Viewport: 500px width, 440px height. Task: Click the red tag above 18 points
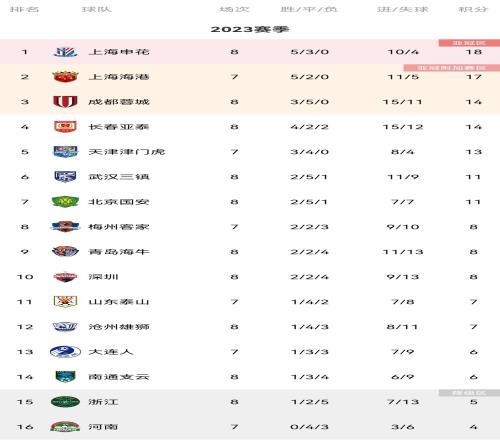469,43
